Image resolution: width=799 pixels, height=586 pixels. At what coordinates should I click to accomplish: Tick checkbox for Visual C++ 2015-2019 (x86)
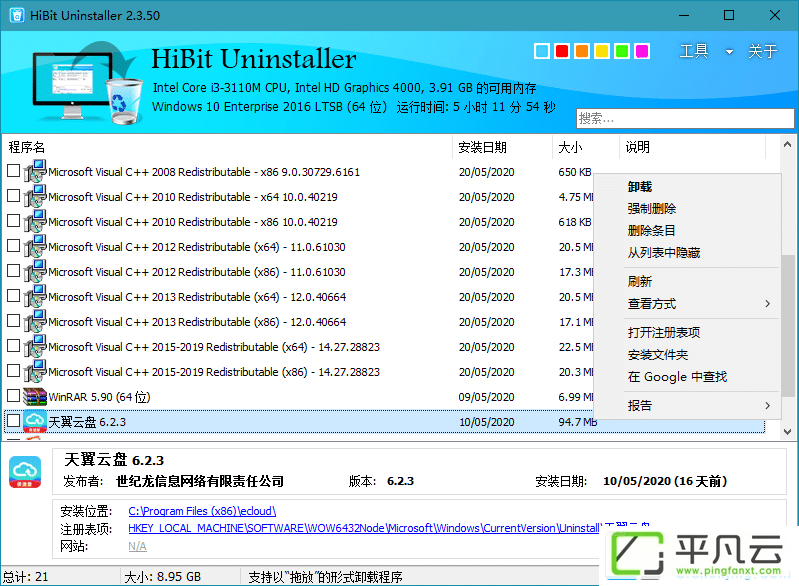click(x=13, y=370)
